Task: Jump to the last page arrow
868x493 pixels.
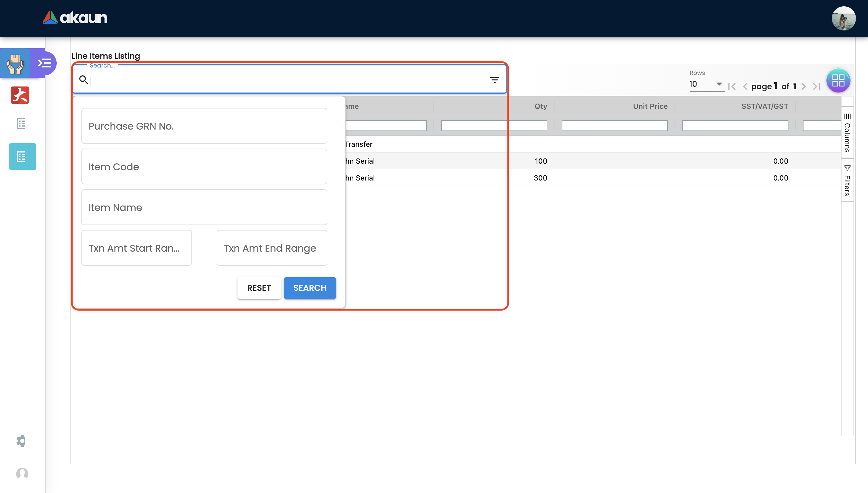Action: click(816, 87)
